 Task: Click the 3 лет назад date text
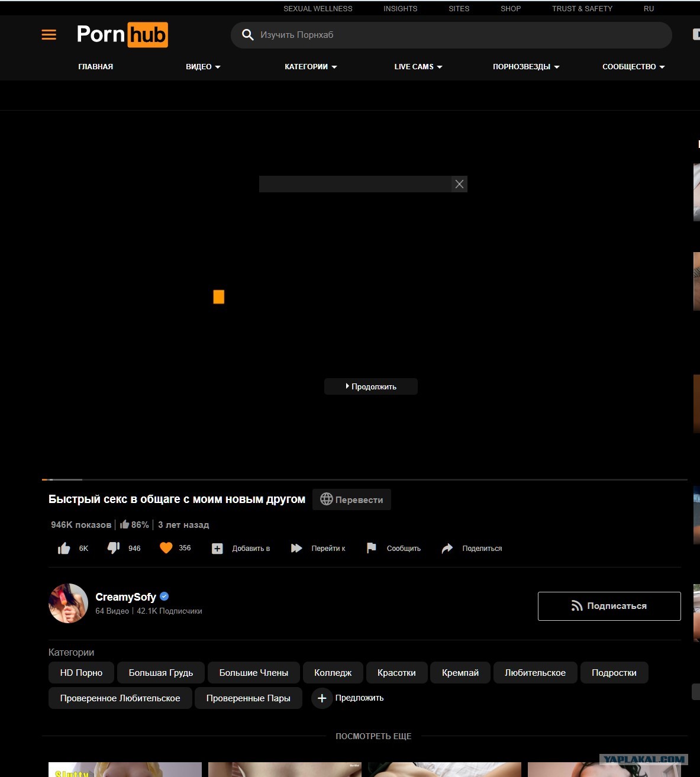click(183, 525)
